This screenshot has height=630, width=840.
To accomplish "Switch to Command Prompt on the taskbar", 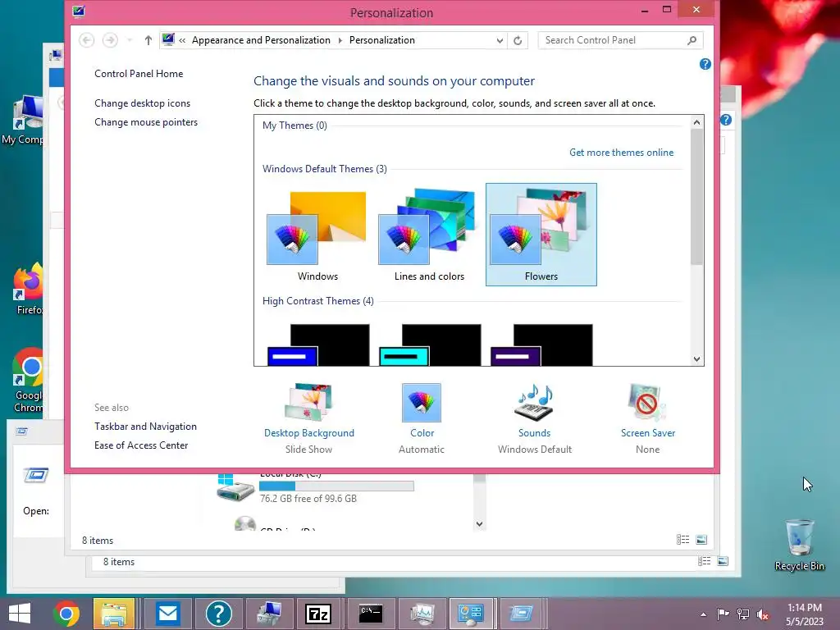I will pyautogui.click(x=370, y=614).
